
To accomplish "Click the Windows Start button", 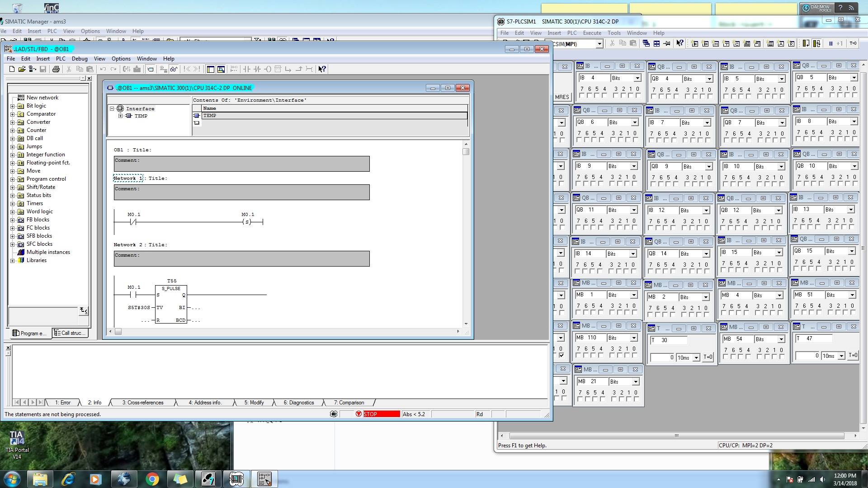I will (x=12, y=479).
